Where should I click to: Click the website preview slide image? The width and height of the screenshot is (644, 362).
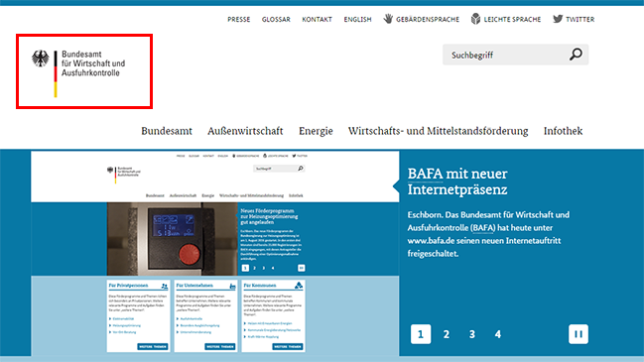(x=214, y=253)
